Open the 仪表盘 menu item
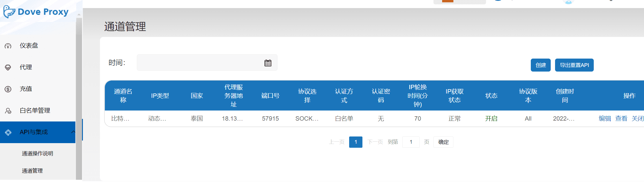Image resolution: width=644 pixels, height=189 pixels. click(x=29, y=46)
